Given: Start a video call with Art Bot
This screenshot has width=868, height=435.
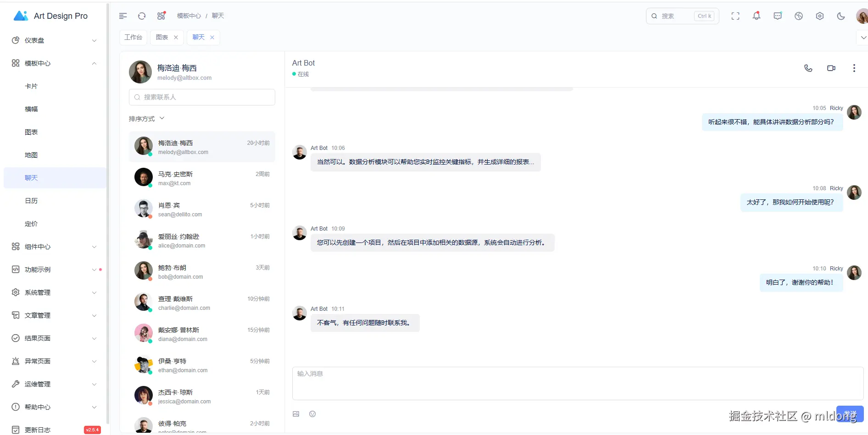Looking at the screenshot, I should 831,68.
